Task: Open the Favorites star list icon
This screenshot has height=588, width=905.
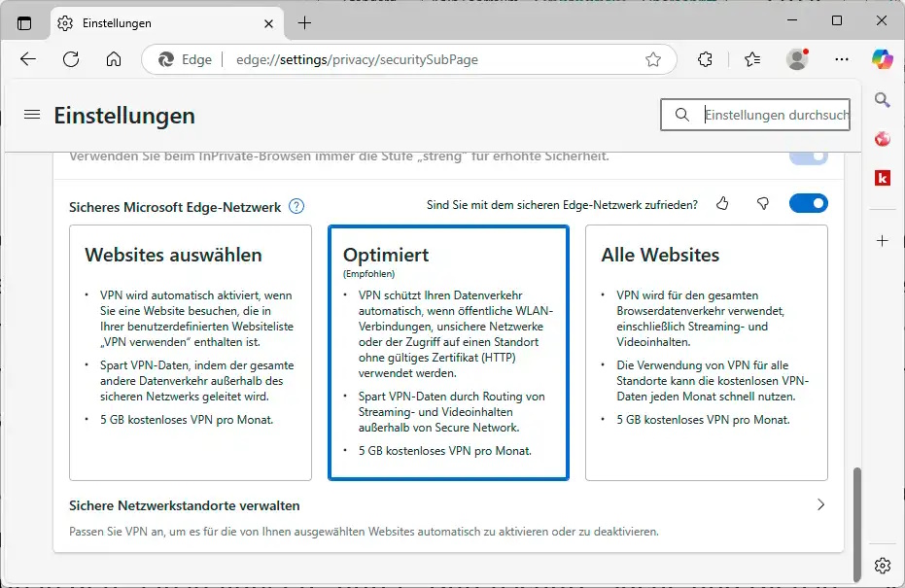Action: coord(751,59)
